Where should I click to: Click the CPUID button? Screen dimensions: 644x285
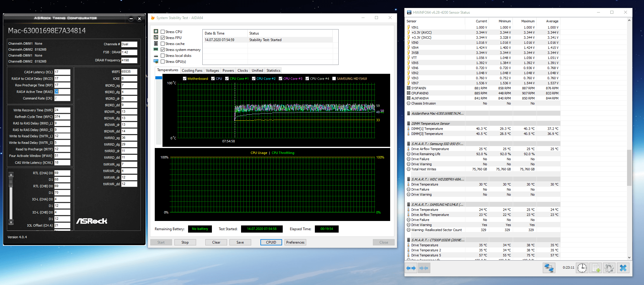point(271,242)
